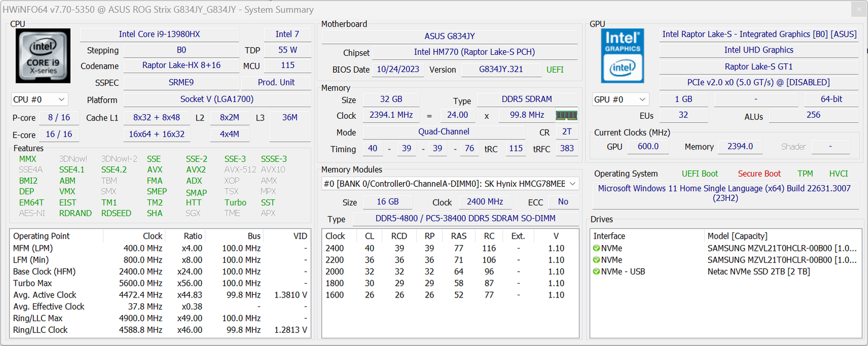Open the CPU #0 selector dropdown
The image size is (868, 346).
coord(39,100)
